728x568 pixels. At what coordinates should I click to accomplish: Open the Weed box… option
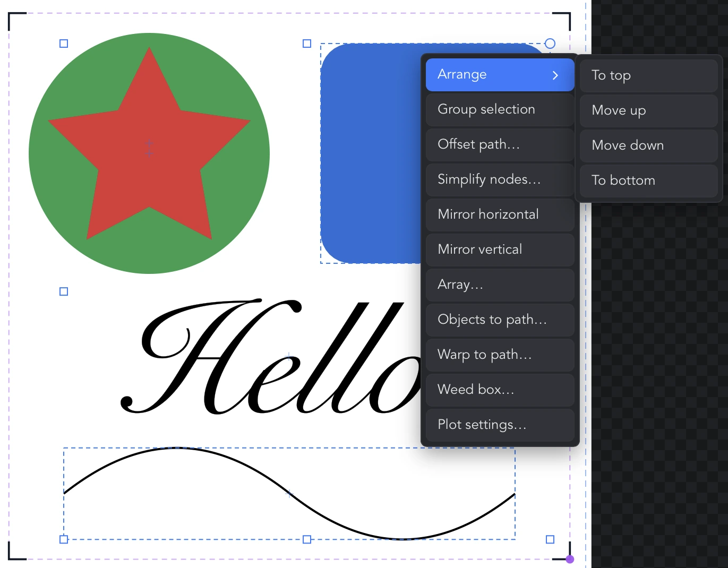coord(500,390)
